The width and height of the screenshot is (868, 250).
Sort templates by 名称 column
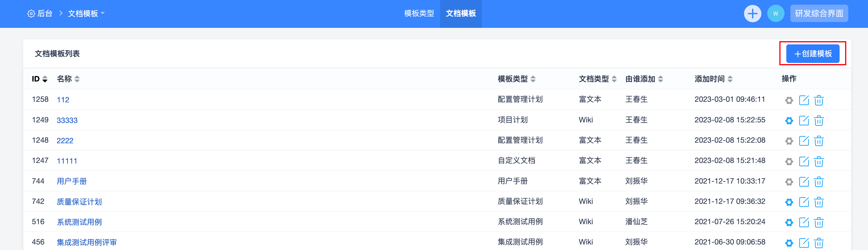click(77, 79)
